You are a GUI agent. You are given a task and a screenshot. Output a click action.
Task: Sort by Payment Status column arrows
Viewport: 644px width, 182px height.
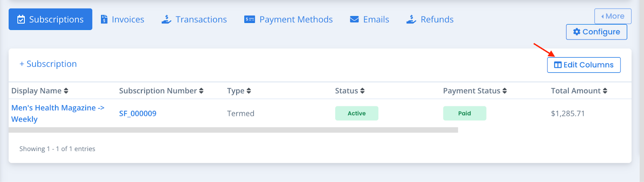(504, 91)
